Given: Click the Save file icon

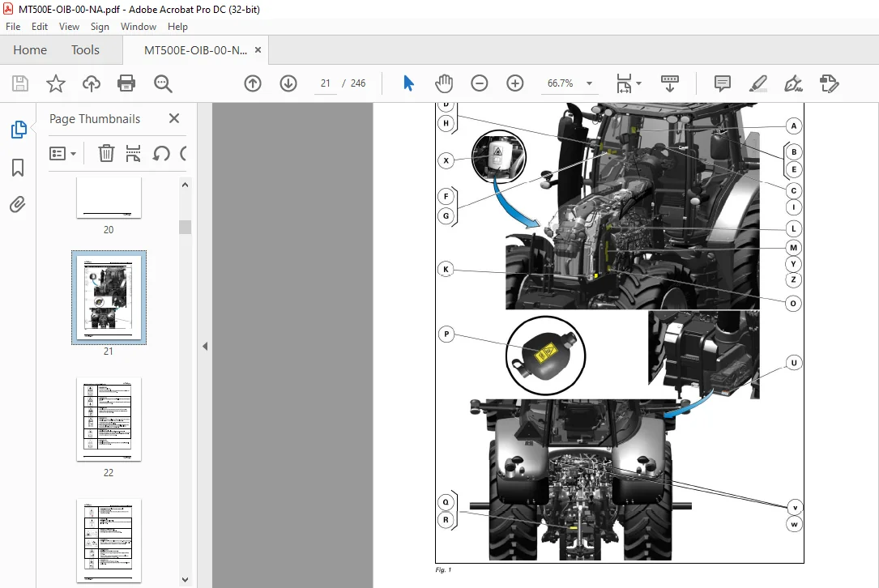Looking at the screenshot, I should (x=20, y=83).
